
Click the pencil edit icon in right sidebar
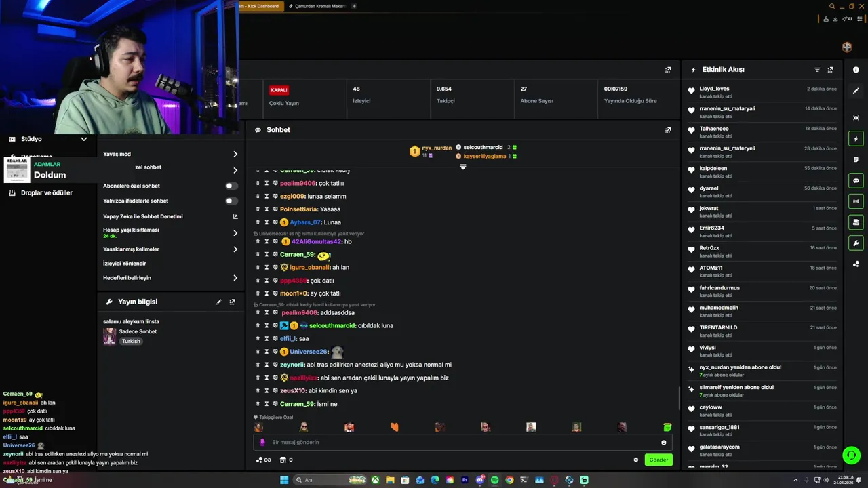click(x=856, y=91)
